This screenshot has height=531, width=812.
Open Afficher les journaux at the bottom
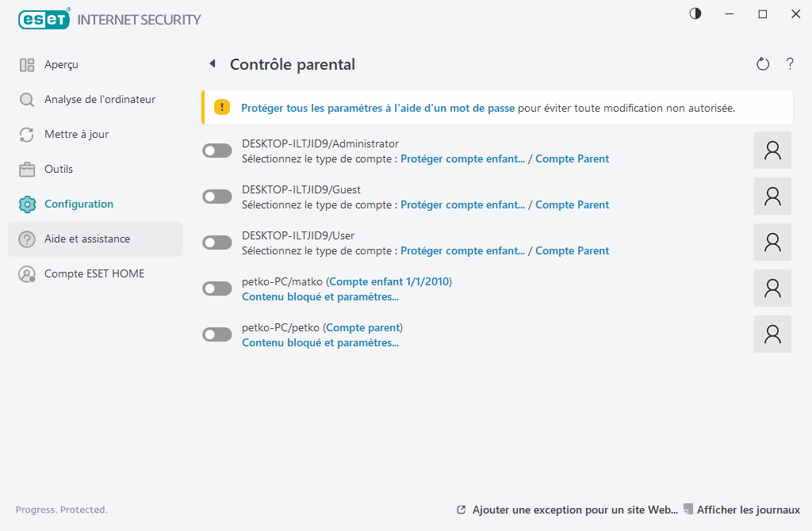point(748,510)
